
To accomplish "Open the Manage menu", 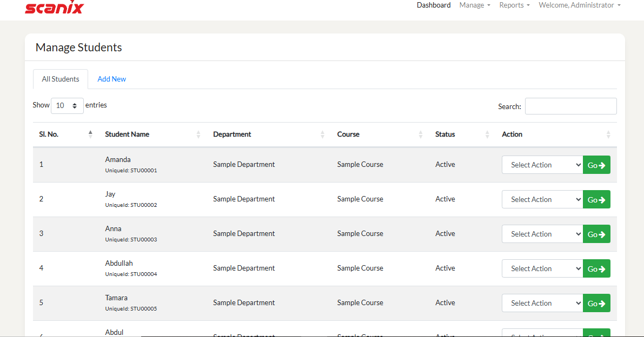I will tap(474, 5).
